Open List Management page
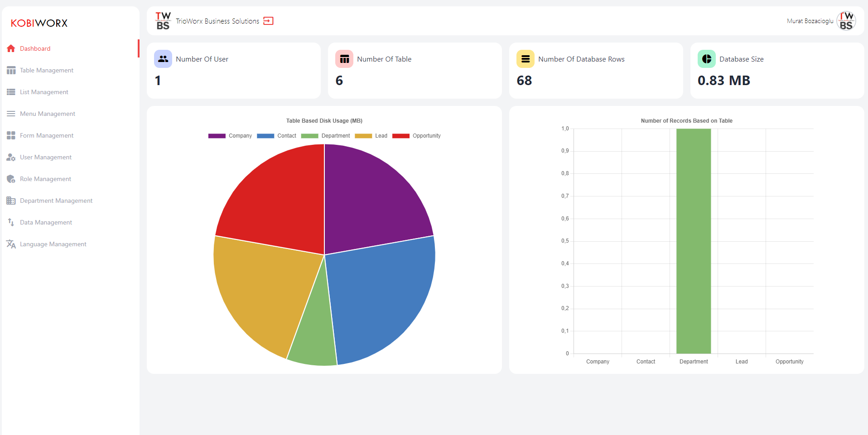Screen dimensions: 868x435 [x=71, y=92]
